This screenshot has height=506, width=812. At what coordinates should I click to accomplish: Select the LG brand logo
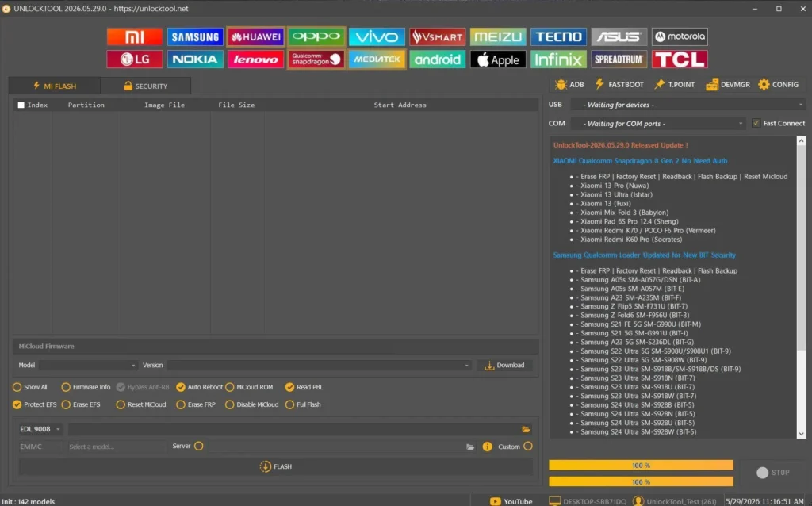(135, 59)
